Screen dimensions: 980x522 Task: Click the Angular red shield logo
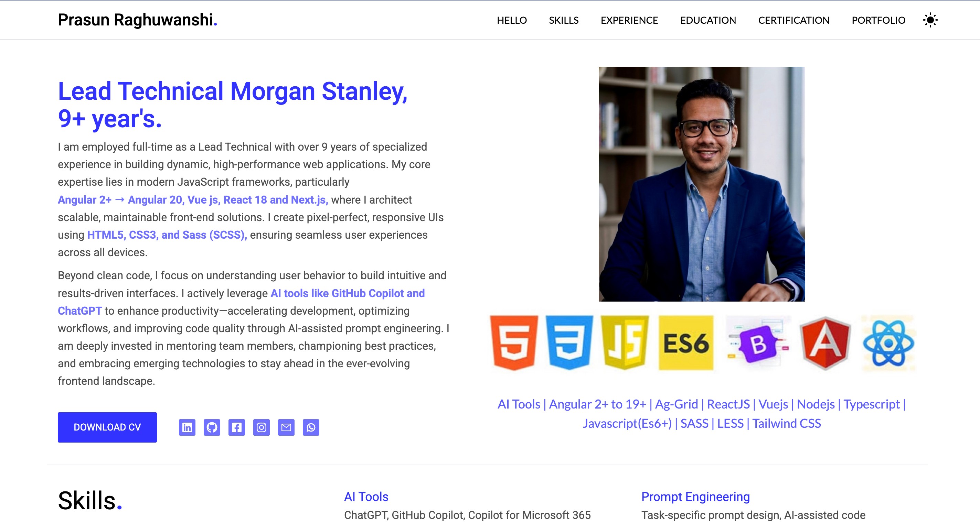[x=825, y=343]
